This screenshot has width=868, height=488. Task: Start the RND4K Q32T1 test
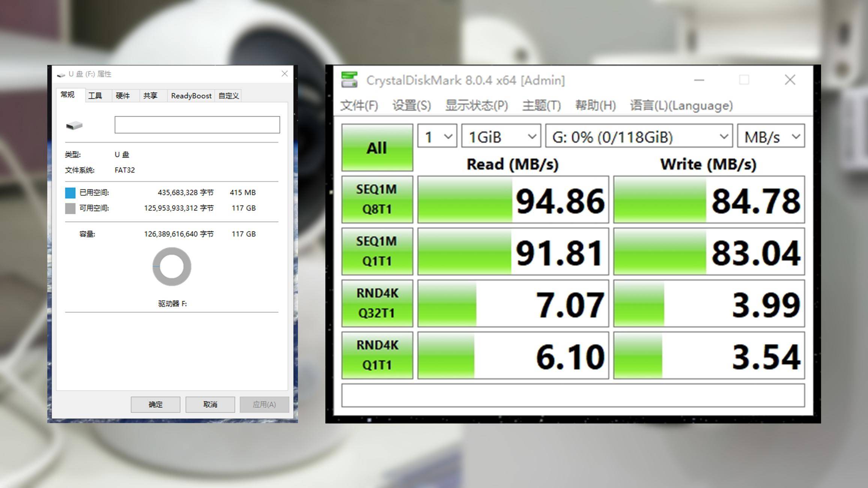pos(377,303)
